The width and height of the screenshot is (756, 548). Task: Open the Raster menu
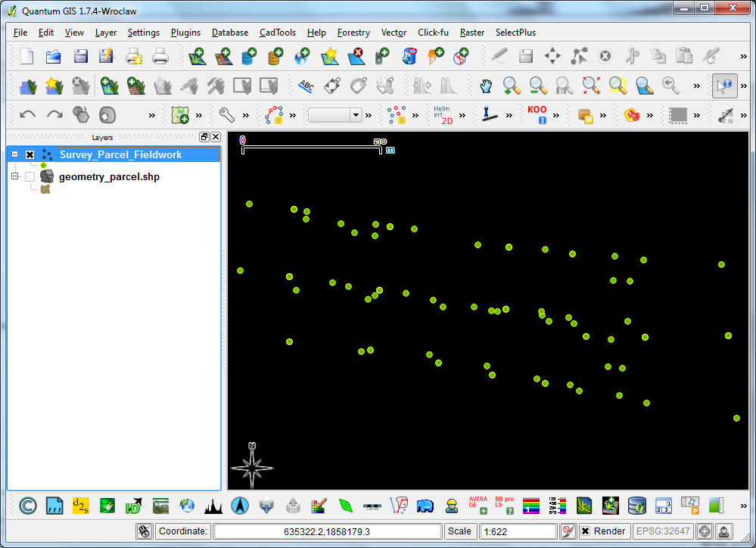tap(472, 33)
